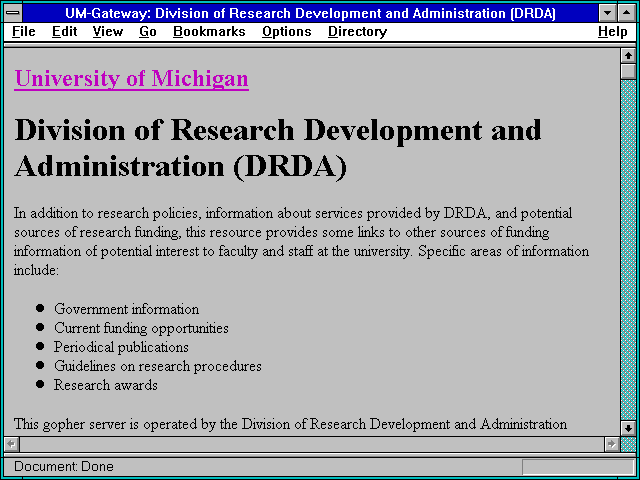Click the window title bar text
The image size is (640, 480).
310,13
